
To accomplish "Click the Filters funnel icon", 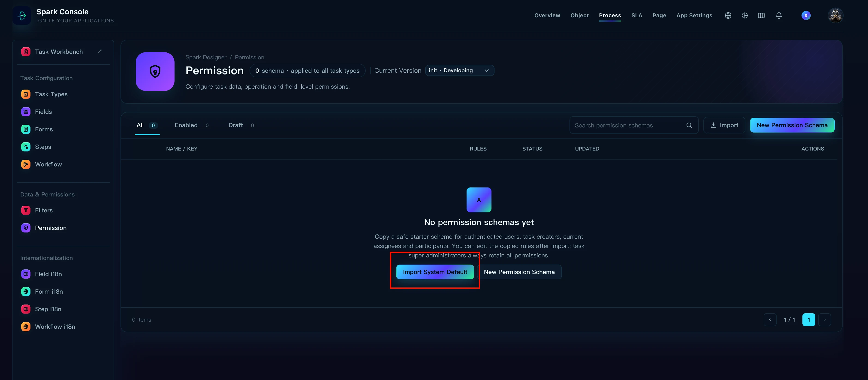I will pos(26,210).
